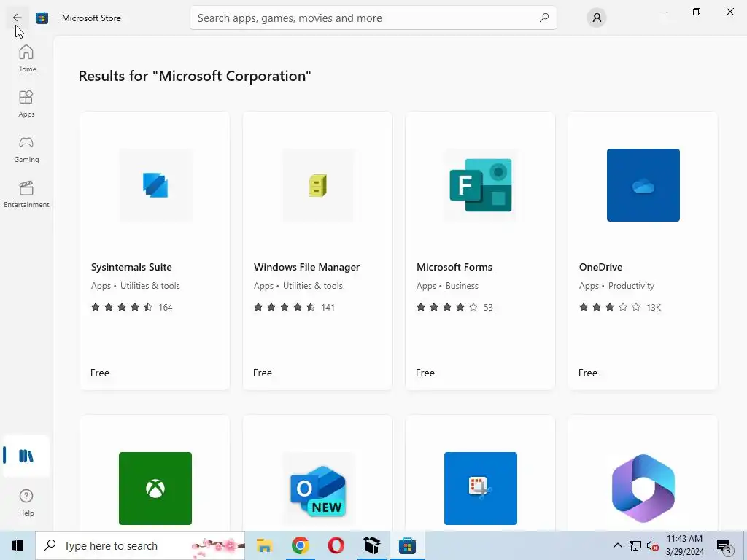Image resolution: width=747 pixels, height=560 pixels.
Task: Click Microsoft Forms rating 53
Action: point(455,307)
